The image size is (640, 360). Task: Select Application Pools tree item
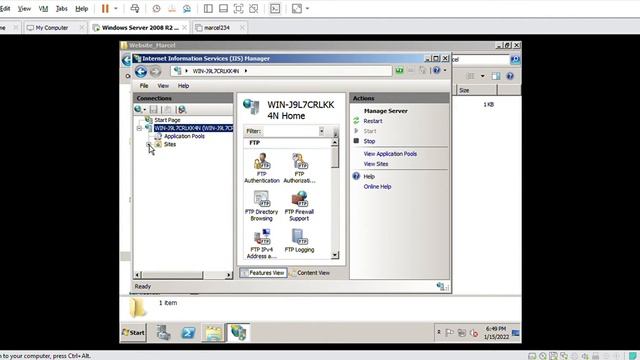184,136
